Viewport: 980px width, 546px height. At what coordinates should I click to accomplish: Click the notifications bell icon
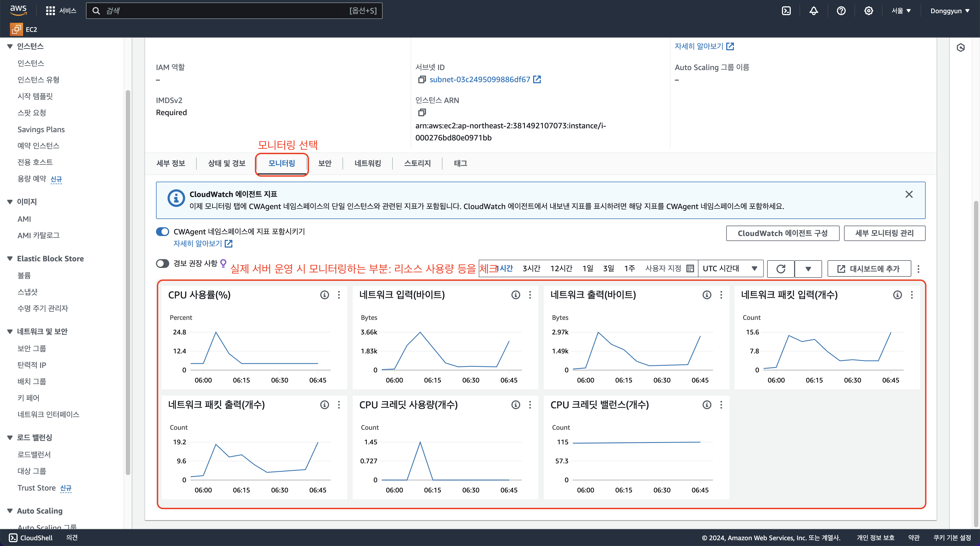coord(813,11)
